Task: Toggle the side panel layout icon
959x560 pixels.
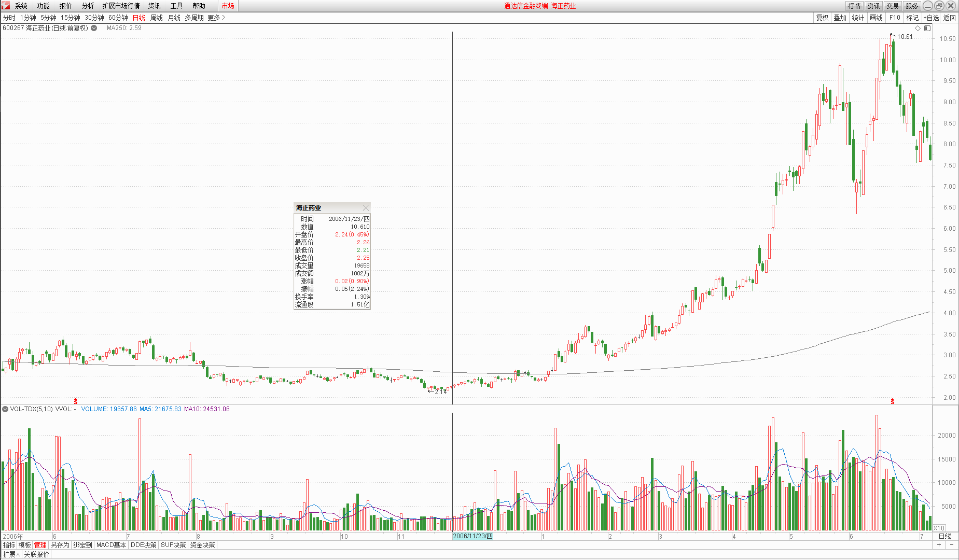Action: (x=927, y=28)
